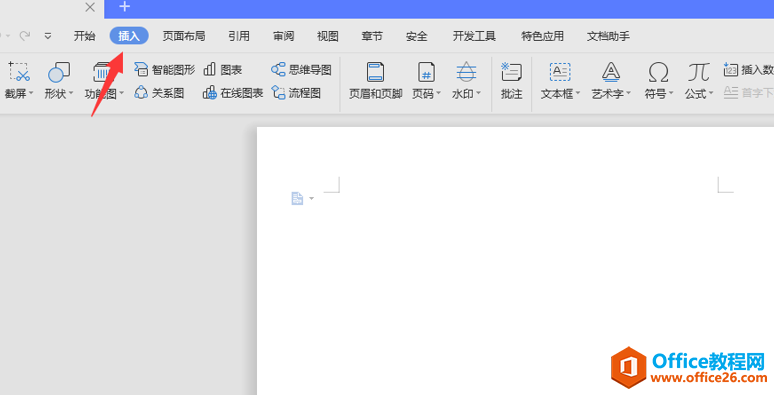Click the document icon in page margin
The height and width of the screenshot is (395, 774).
pyautogui.click(x=297, y=198)
